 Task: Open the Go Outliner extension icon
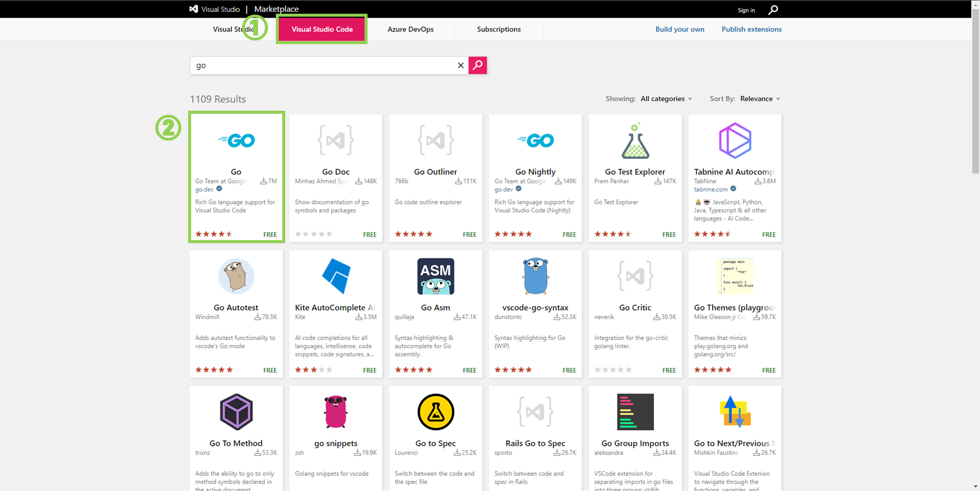click(x=436, y=141)
